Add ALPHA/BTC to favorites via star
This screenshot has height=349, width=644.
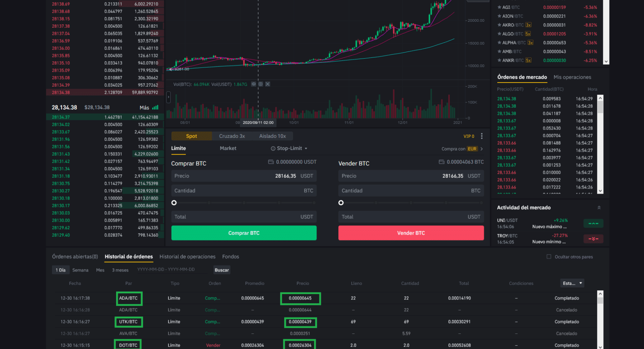coord(499,42)
